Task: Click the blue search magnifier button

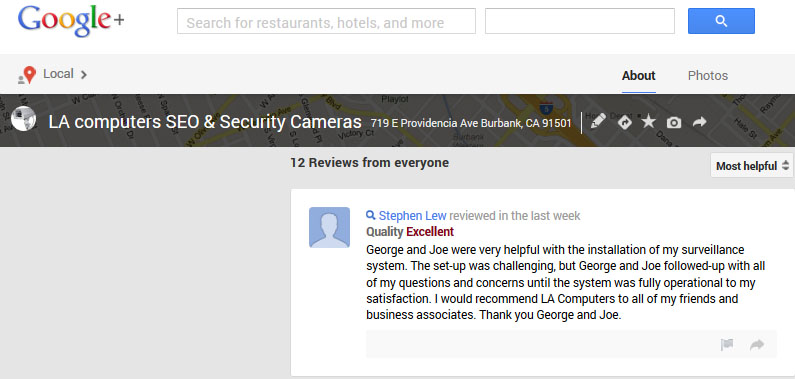Action: (x=721, y=21)
